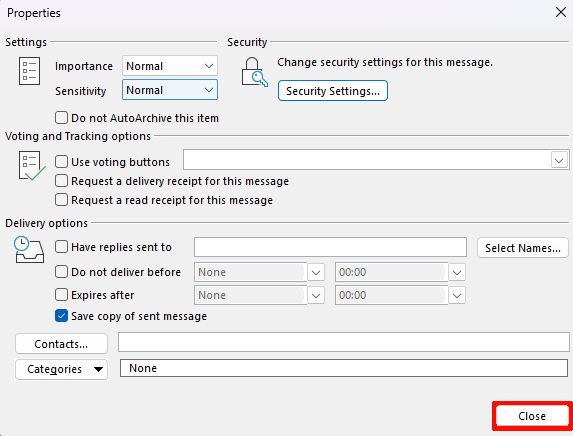Click the voting checklist checkmark icon

[x=32, y=166]
